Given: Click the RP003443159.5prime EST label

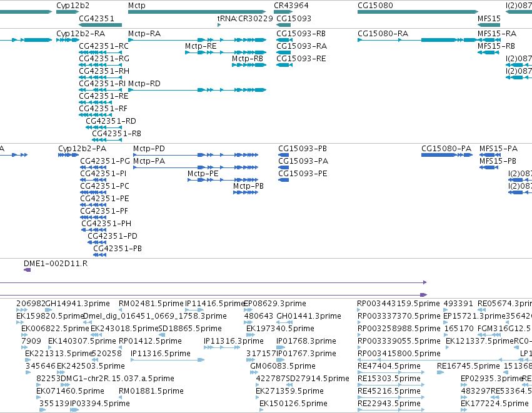Looking at the screenshot, I should coord(398,304).
